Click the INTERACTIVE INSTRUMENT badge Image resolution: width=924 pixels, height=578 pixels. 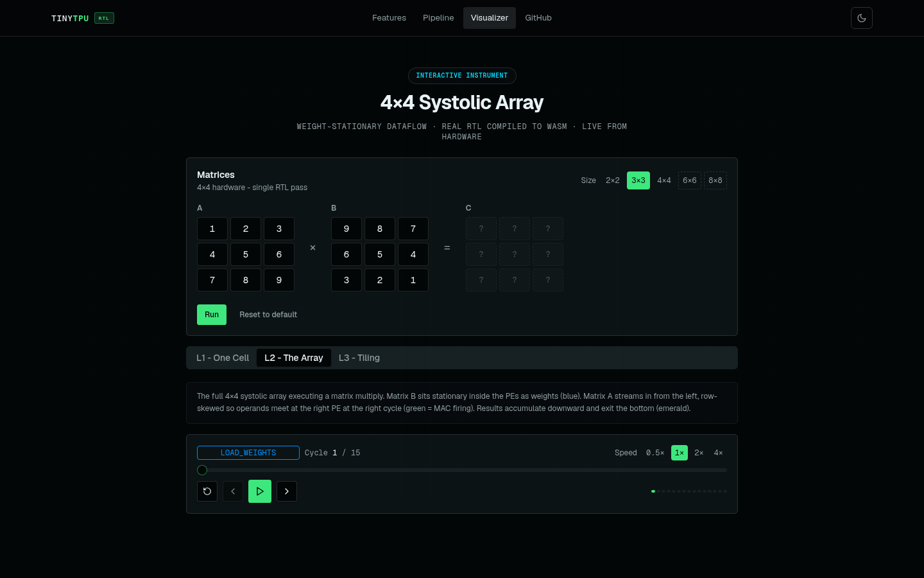tap(462, 76)
